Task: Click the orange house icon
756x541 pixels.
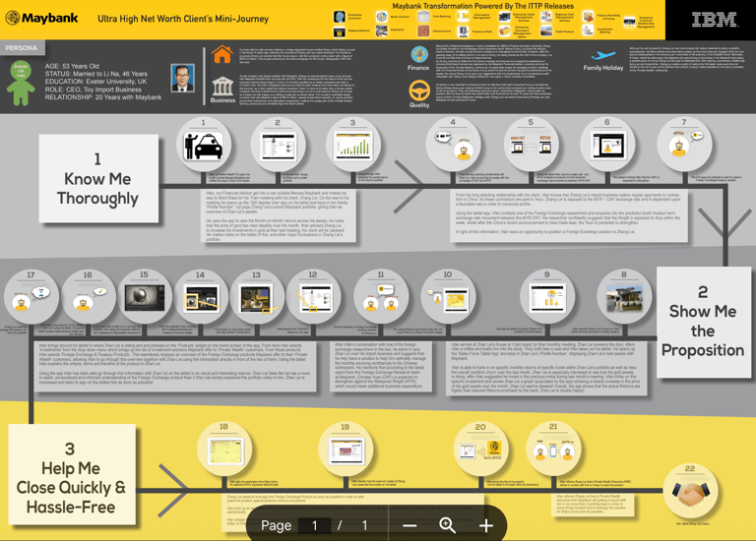Action: point(222,54)
